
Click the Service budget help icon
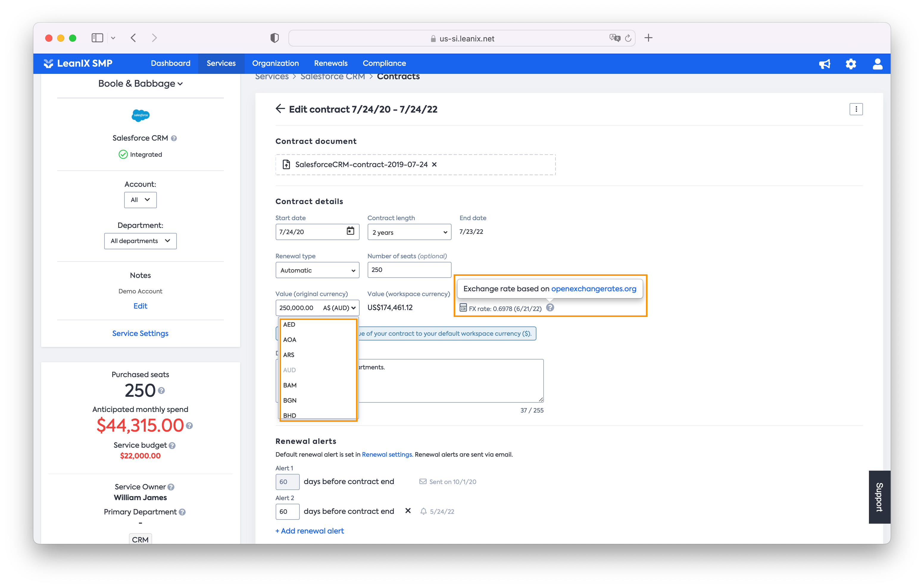pyautogui.click(x=172, y=446)
